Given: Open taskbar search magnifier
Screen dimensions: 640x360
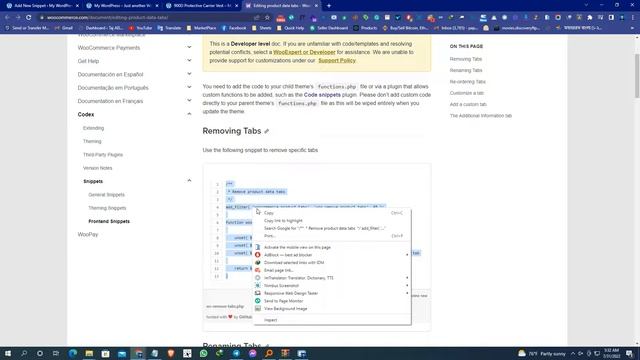Looking at the screenshot, I should coord(24,353).
